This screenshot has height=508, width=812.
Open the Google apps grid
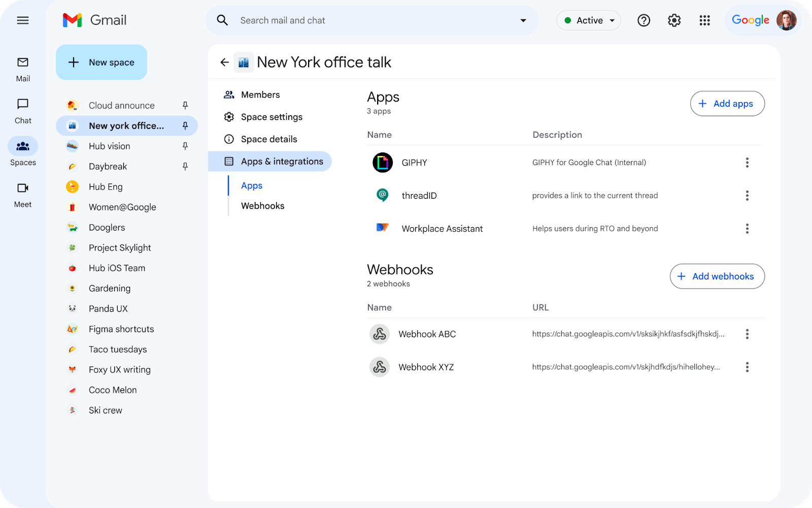[x=704, y=20]
